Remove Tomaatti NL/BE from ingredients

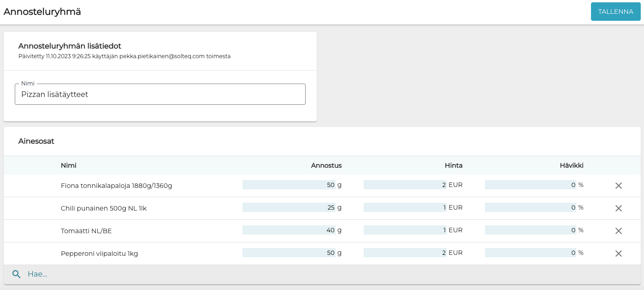[x=619, y=231]
